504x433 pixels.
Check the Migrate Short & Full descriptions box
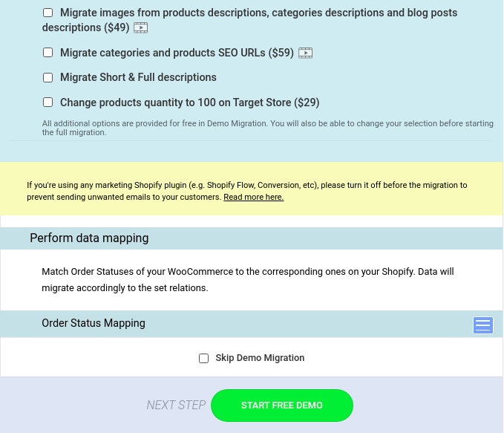pyautogui.click(x=48, y=77)
